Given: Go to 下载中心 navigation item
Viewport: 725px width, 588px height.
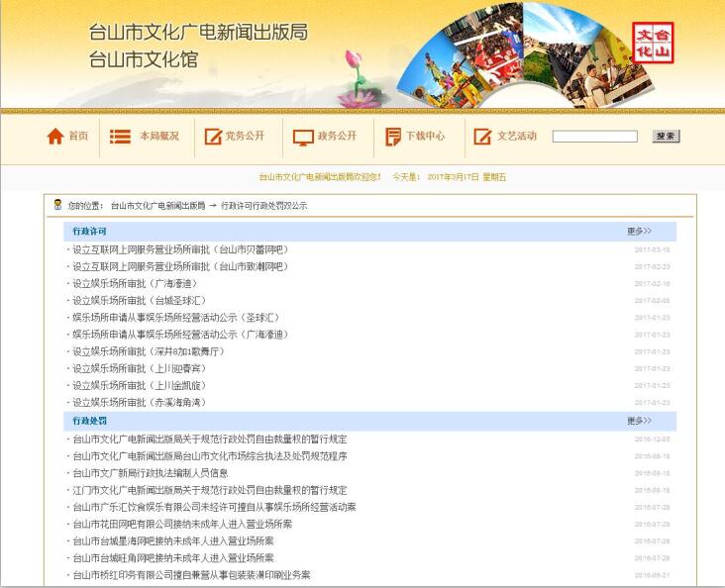Looking at the screenshot, I should coord(425,137).
